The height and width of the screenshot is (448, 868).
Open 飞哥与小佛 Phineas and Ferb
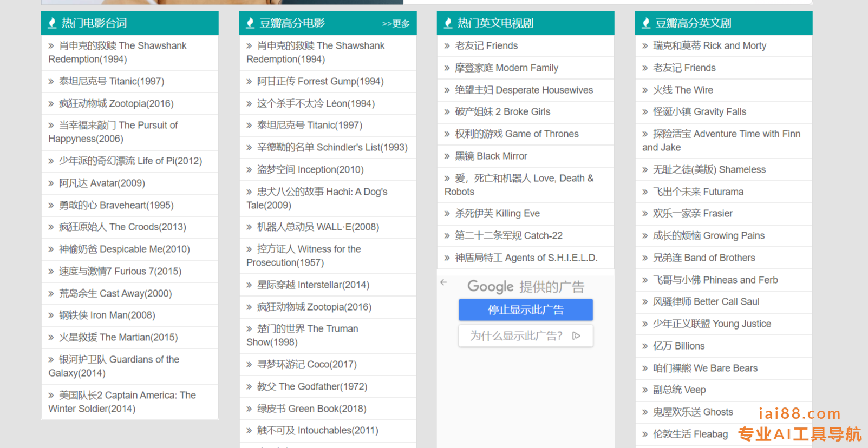(x=715, y=280)
